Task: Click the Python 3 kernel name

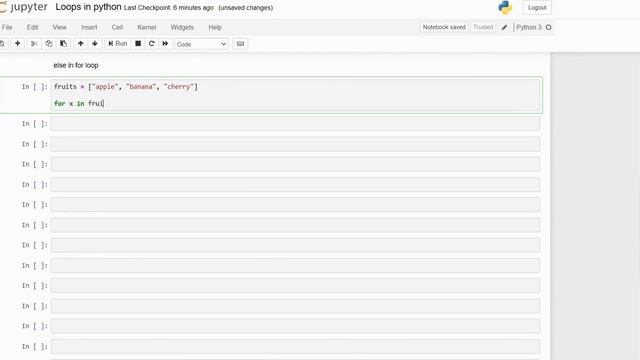Action: point(529,27)
